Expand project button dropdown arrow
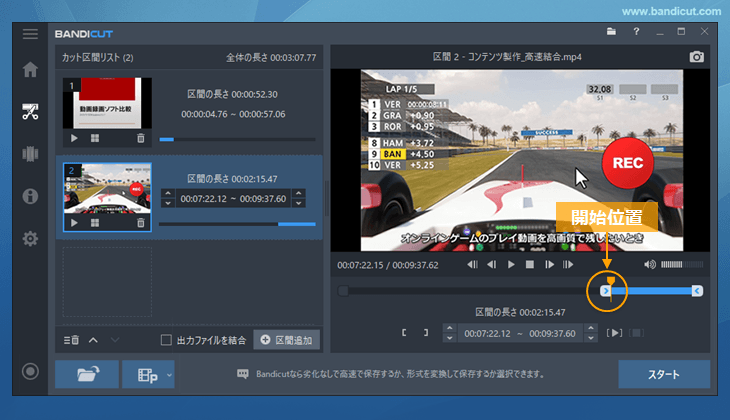Image resolution: width=730 pixels, height=420 pixels. [169, 374]
